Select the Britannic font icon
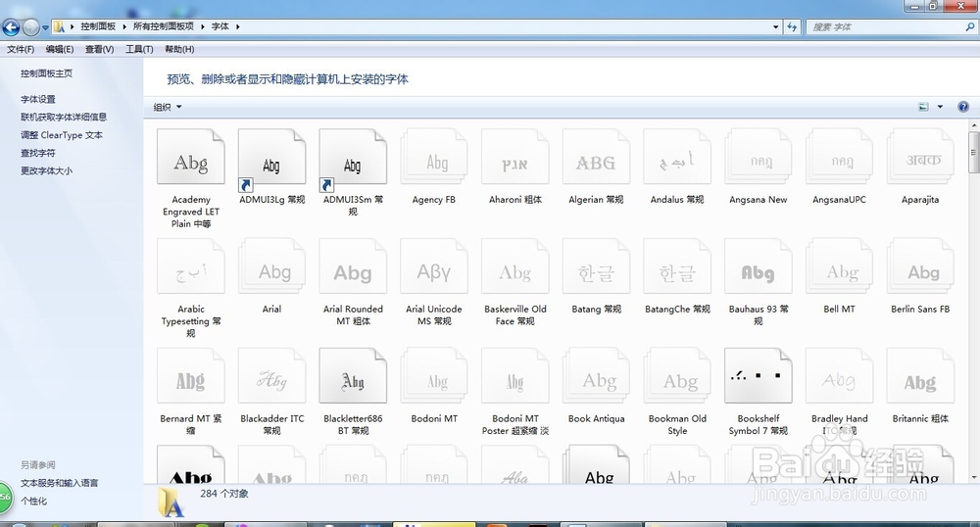This screenshot has height=527, width=980. point(920,376)
